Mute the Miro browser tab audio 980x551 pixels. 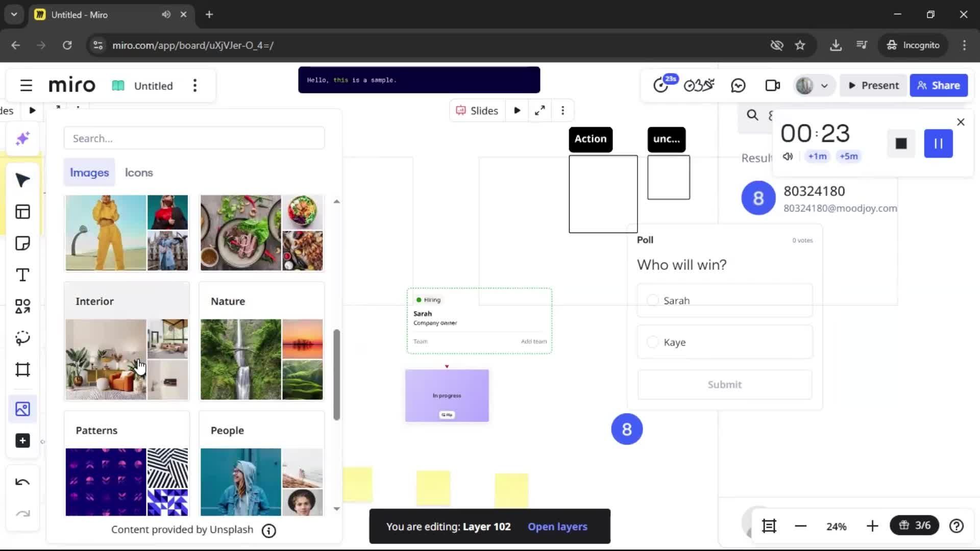click(x=166, y=14)
